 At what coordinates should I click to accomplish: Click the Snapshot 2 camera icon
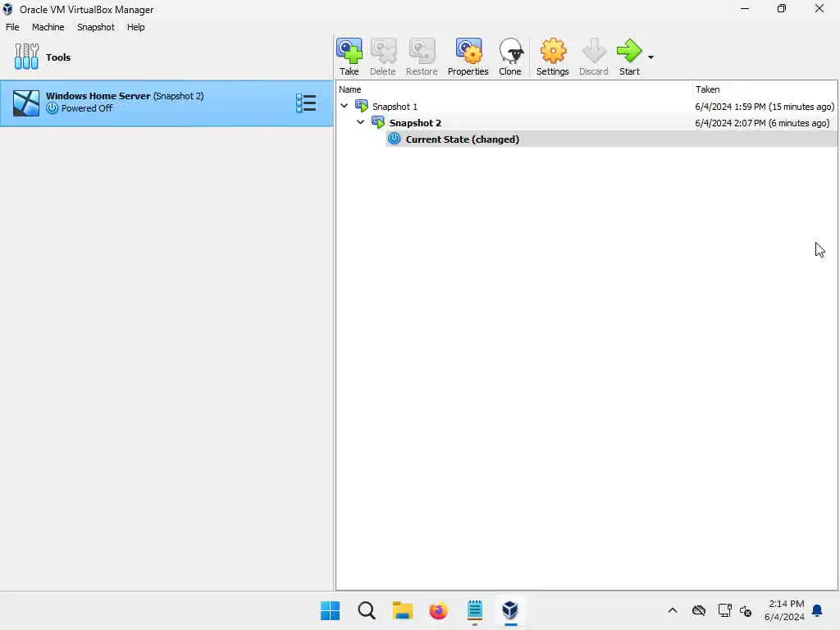coord(378,122)
